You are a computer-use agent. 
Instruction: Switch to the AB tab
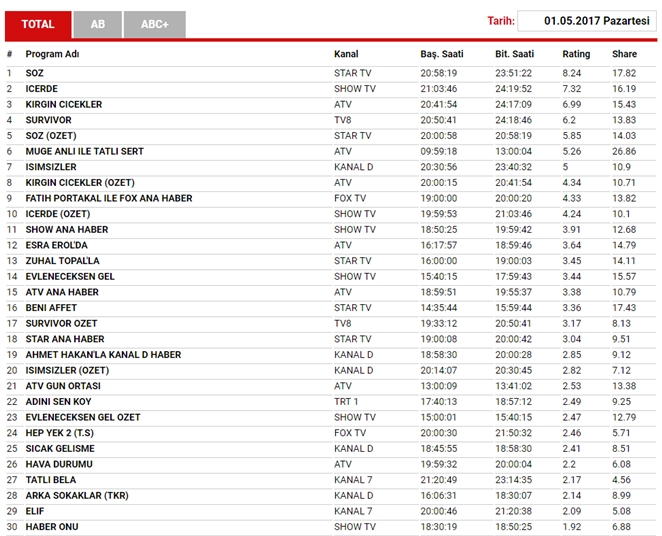98,24
